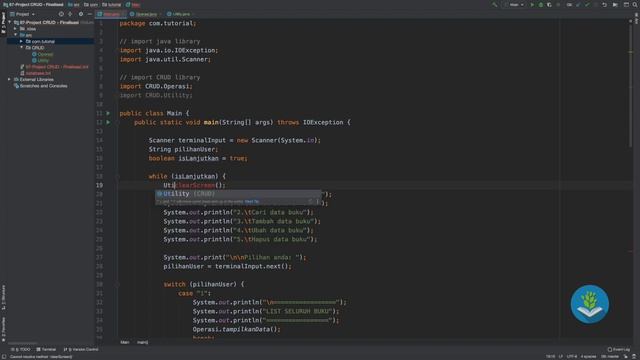This screenshot has height=360, width=640.
Task: Click the Next Tip link in completion popup
Action: point(251,202)
